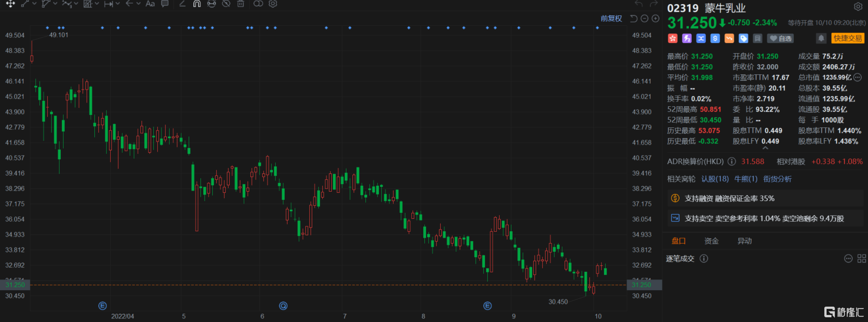Click the 快捷交易 quick trade button
Image resolution: width=868 pixels, height=322 pixels.
click(847, 38)
